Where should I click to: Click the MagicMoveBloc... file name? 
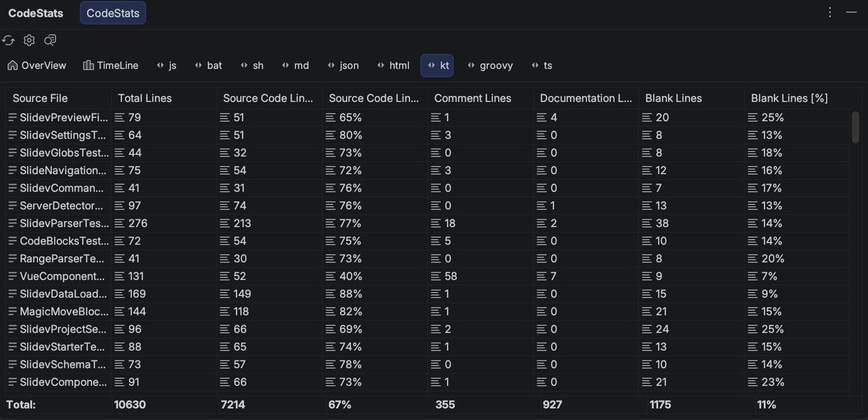tap(64, 312)
